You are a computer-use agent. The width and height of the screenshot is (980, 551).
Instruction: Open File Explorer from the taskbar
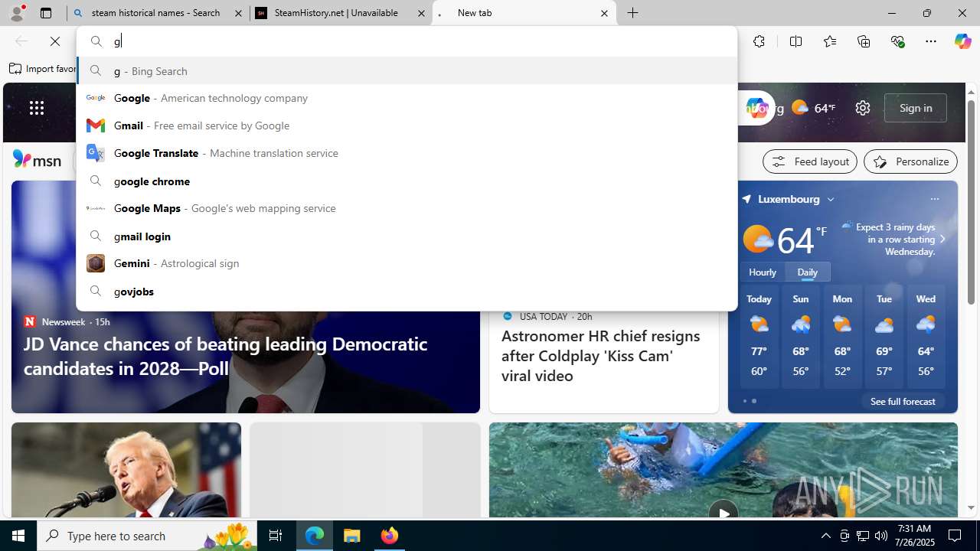pyautogui.click(x=352, y=536)
